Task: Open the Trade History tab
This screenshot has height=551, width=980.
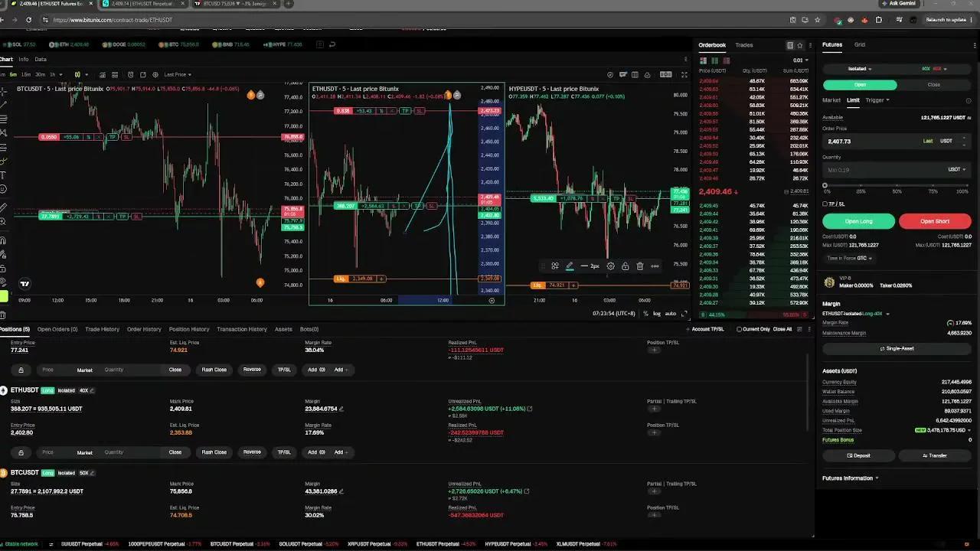Action: [102, 329]
